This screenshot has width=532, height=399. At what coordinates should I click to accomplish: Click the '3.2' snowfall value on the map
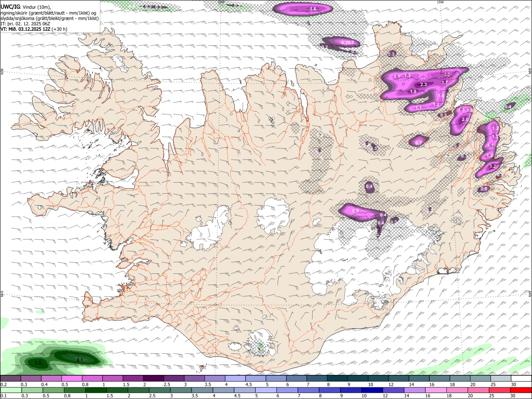point(493,166)
